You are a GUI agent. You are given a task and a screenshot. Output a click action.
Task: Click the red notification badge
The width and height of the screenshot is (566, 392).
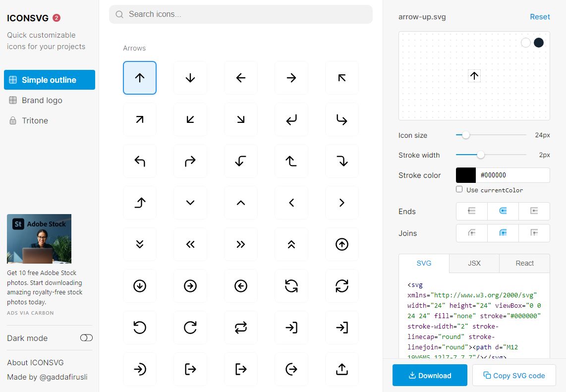57,18
